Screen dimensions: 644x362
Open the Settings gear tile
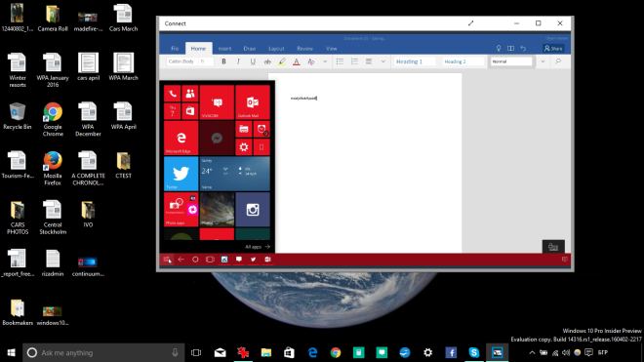point(244,146)
